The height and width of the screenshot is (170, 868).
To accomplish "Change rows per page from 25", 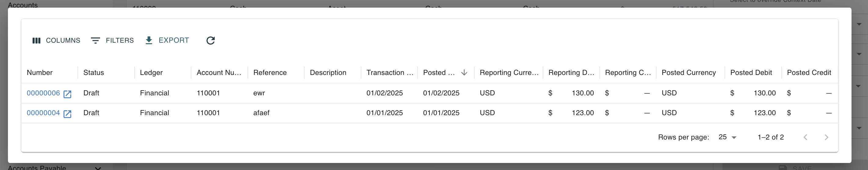I will pos(728,137).
